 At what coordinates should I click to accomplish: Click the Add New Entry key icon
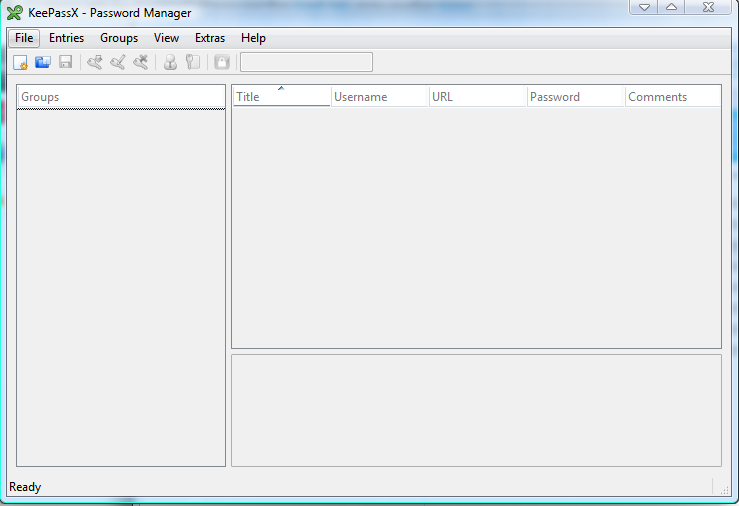pyautogui.click(x=95, y=62)
